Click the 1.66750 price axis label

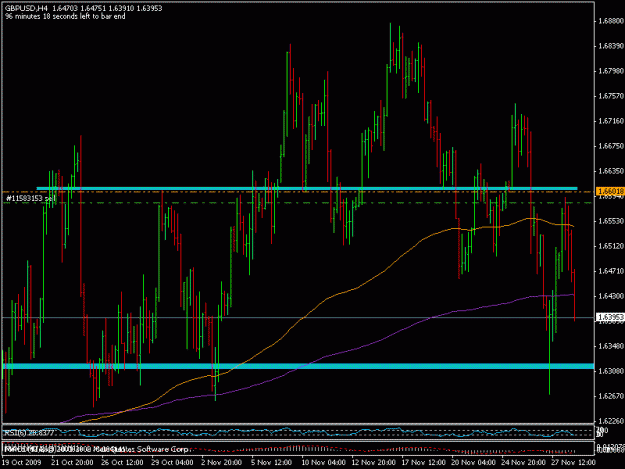tap(611, 146)
